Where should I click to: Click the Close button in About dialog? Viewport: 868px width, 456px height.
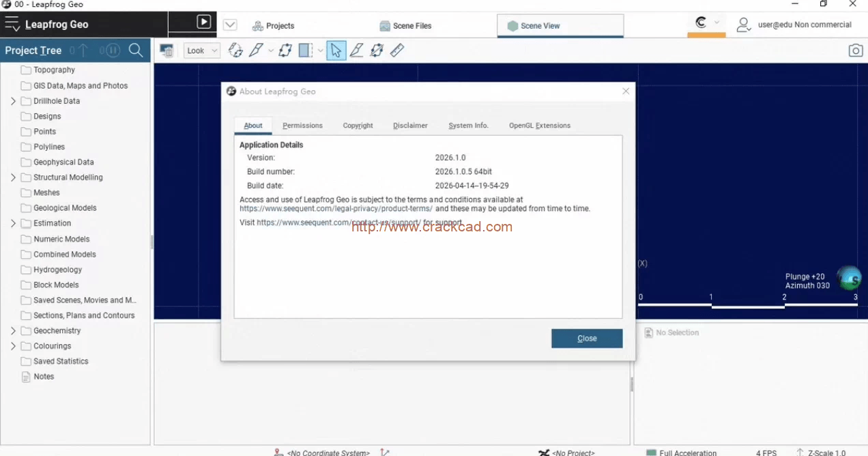(x=587, y=339)
